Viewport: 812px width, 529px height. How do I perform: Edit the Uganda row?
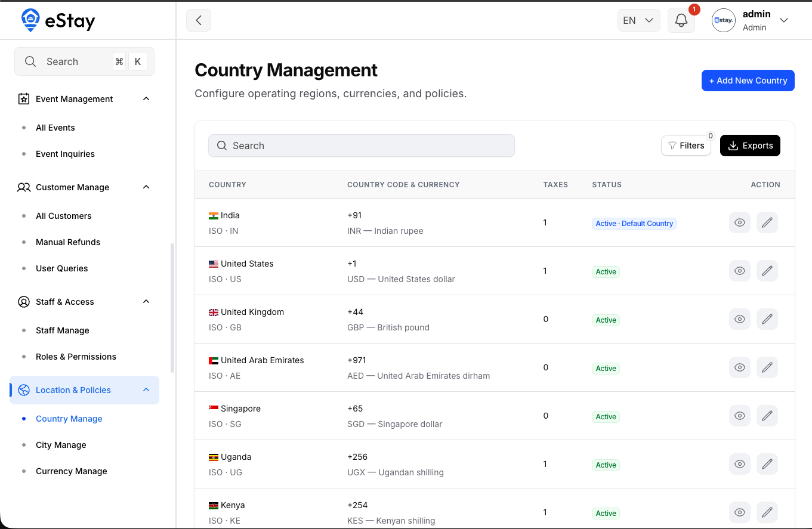[x=767, y=464]
